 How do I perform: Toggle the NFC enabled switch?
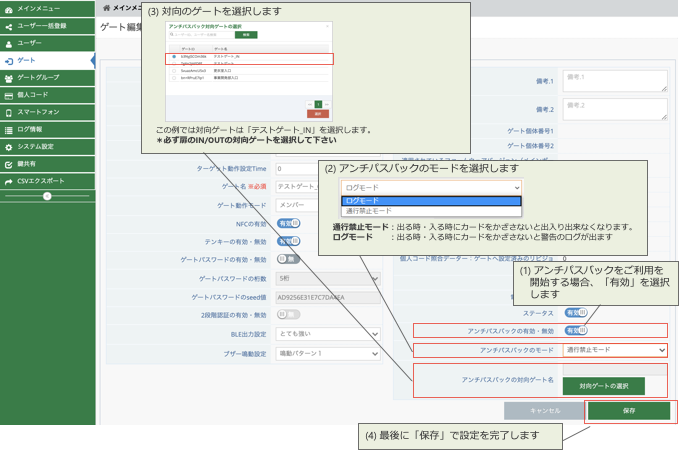tap(288, 223)
